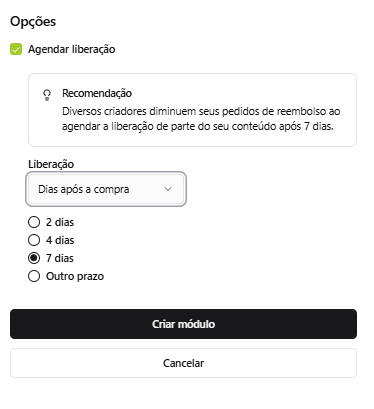This screenshot has height=409, width=374.
Task: Select the 2 dias radio button
Action: point(34,222)
